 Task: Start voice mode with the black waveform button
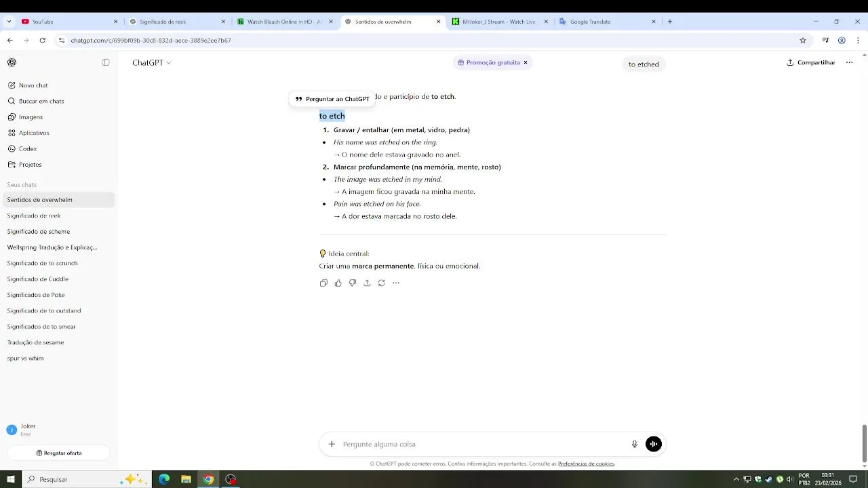(x=654, y=444)
